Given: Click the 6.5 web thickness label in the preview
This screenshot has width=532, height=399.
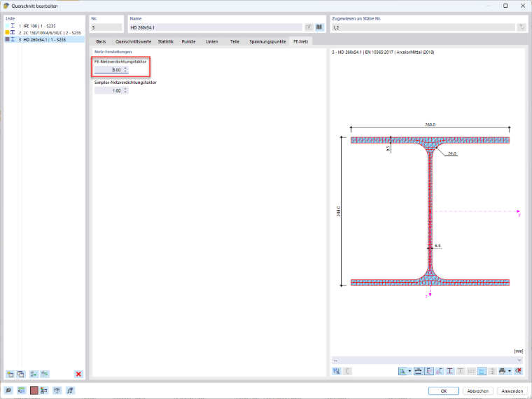Looking at the screenshot, I should (x=437, y=245).
